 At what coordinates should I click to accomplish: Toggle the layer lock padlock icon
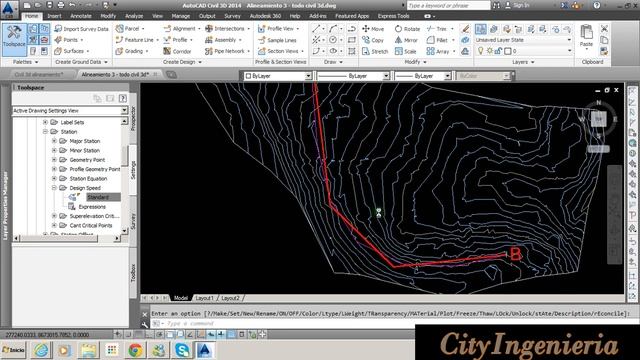click(498, 51)
